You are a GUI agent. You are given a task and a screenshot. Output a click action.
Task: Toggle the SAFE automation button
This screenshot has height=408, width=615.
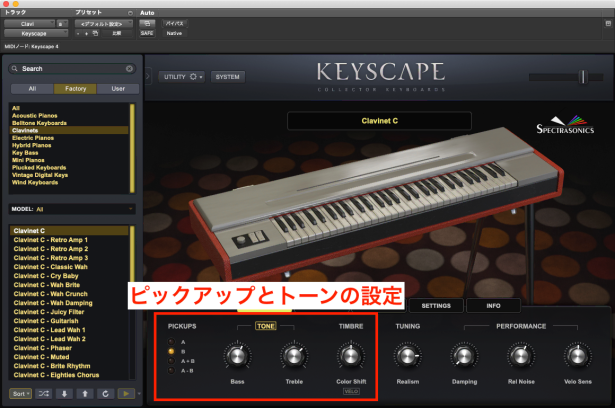(147, 33)
